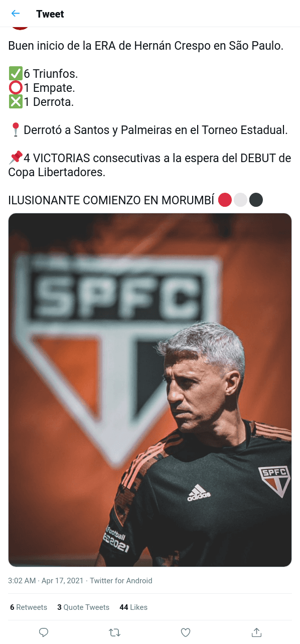This screenshot has height=644, width=300.
Task: Click the retweet arrows icon
Action: pos(114,632)
